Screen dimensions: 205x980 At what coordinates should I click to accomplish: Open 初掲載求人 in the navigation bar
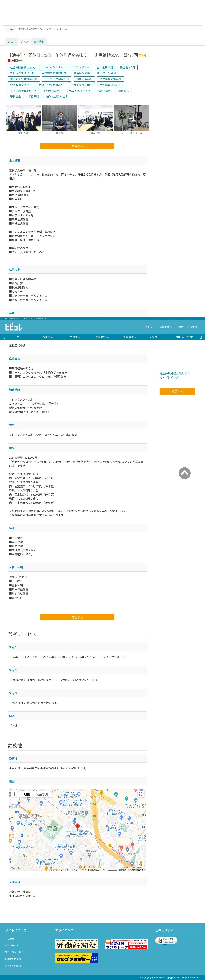pos(102,337)
